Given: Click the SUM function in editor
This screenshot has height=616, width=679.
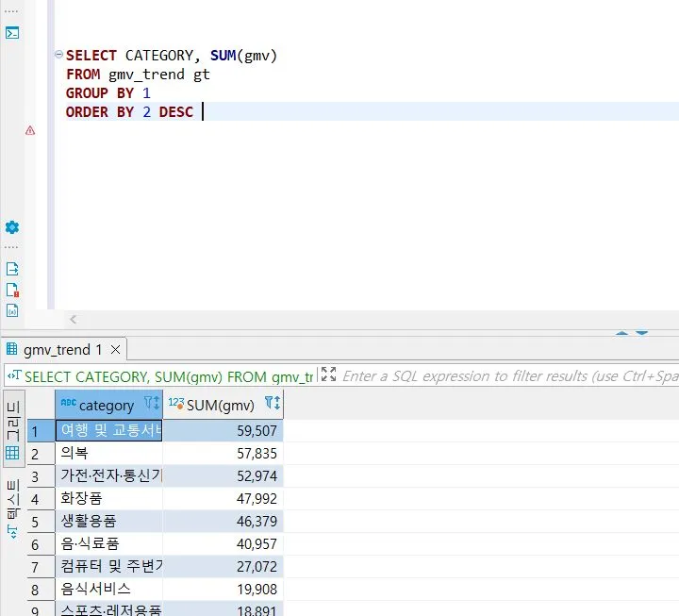Looking at the screenshot, I should pos(223,56).
